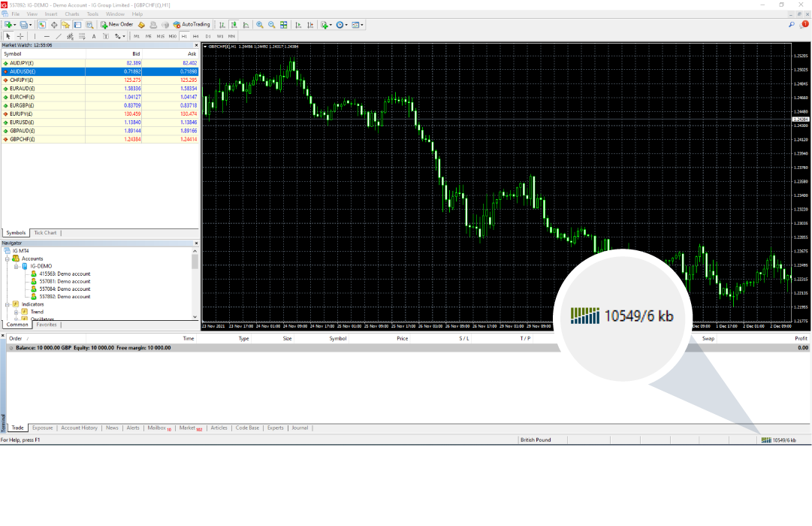Expand the Trend indicators node
812x526 pixels.
tap(16, 312)
